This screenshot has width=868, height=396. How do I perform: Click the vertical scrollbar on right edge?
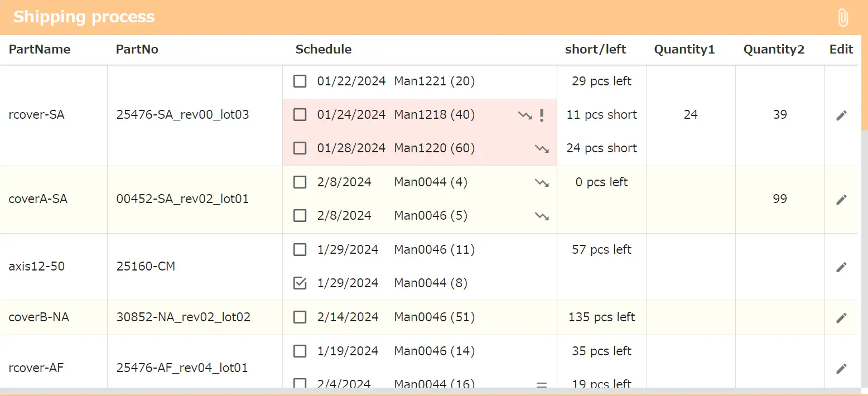[864, 84]
